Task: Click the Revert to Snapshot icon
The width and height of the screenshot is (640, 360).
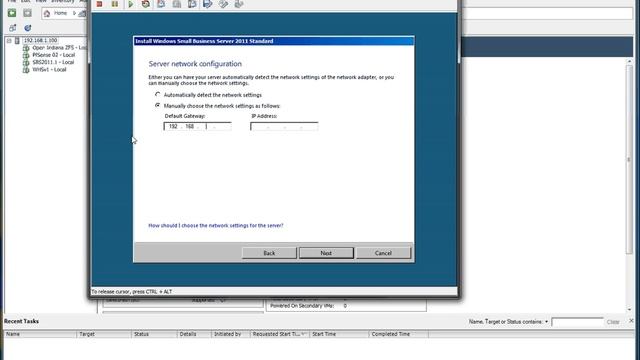Action: point(177,4)
